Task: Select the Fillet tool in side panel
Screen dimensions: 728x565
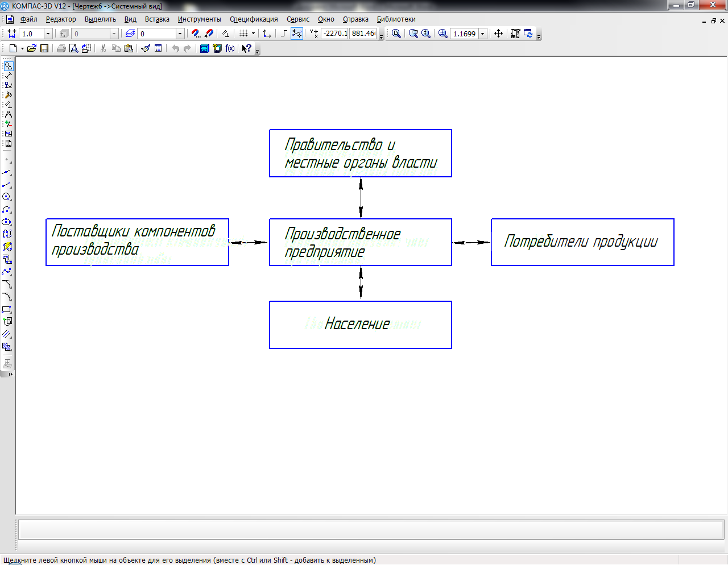Action: tap(7, 297)
